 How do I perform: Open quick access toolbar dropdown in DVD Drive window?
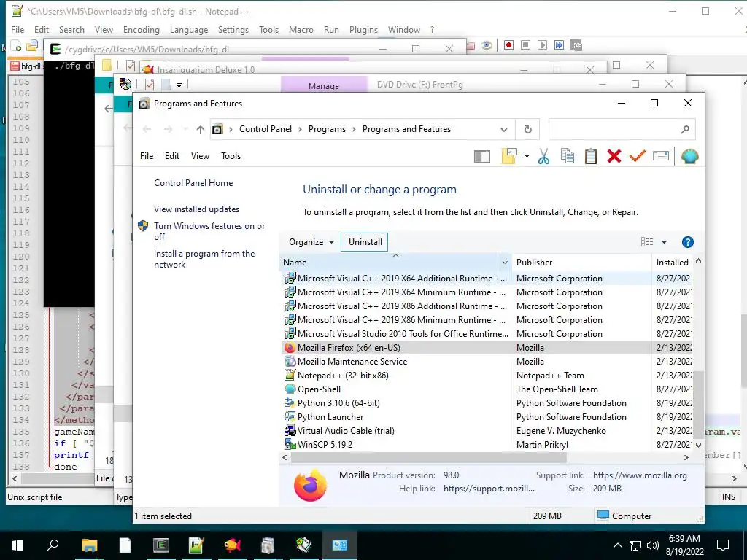179,85
